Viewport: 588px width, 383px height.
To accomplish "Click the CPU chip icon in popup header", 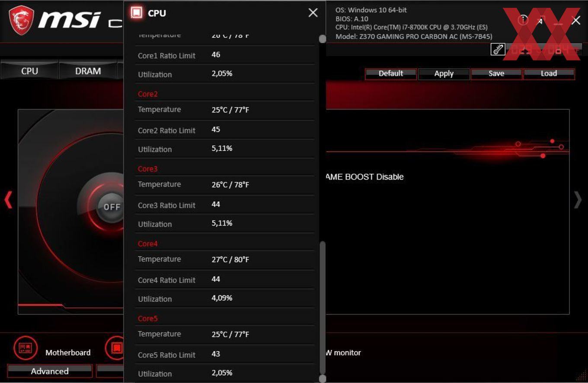I will coord(136,13).
